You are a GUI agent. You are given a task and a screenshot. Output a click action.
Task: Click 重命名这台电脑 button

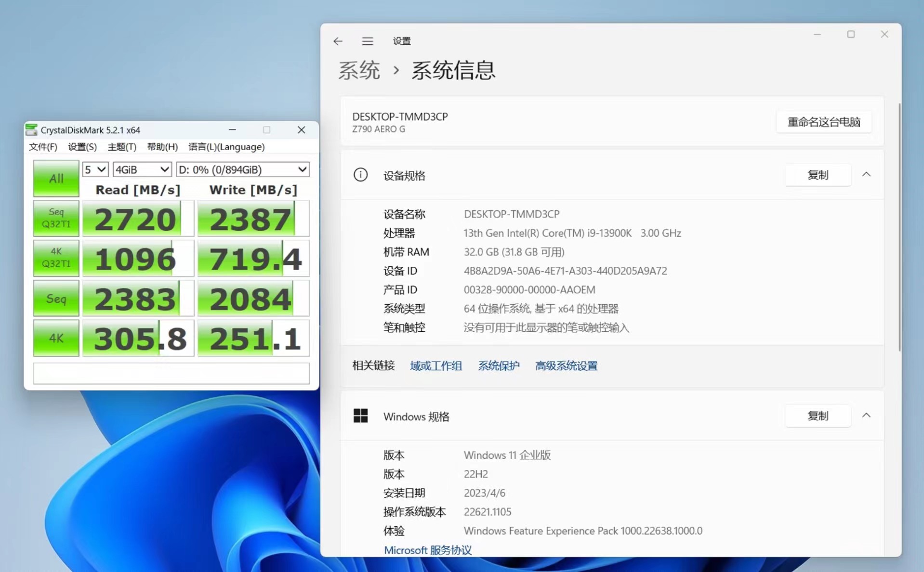tap(824, 122)
